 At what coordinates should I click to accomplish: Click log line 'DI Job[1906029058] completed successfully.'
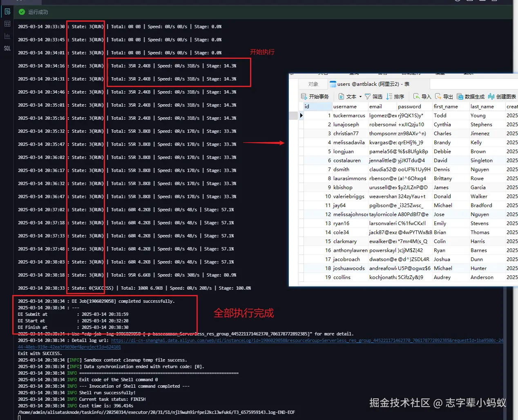pyautogui.click(x=96, y=301)
